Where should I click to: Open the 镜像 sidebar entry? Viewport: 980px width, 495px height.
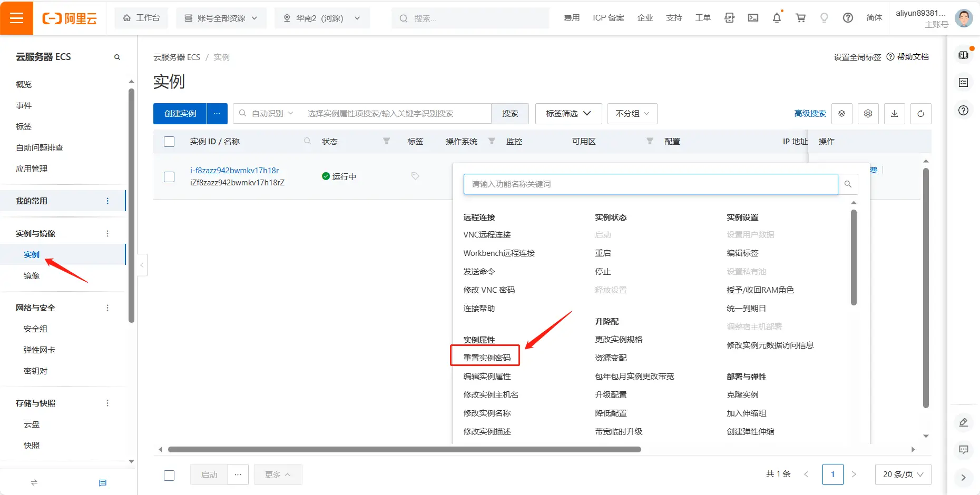31,275
